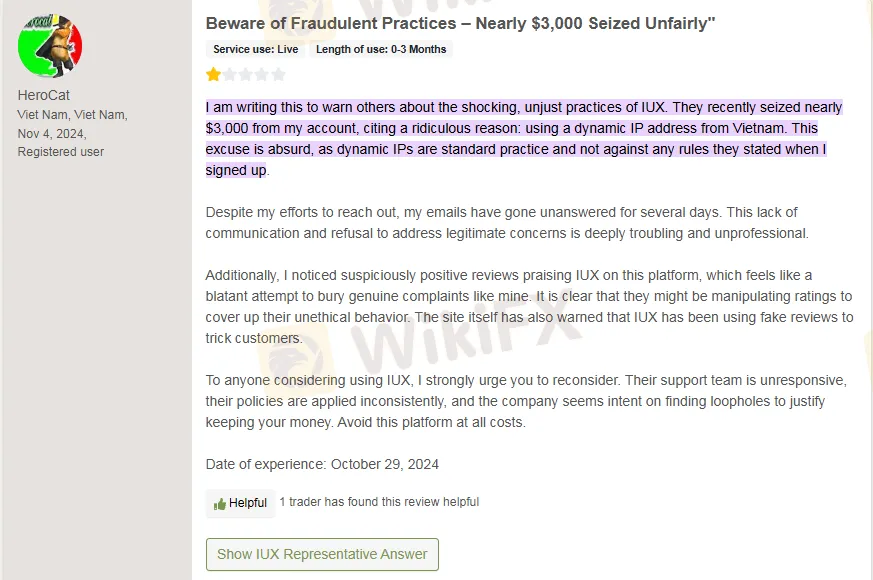Click the first filled orange star

tap(214, 74)
